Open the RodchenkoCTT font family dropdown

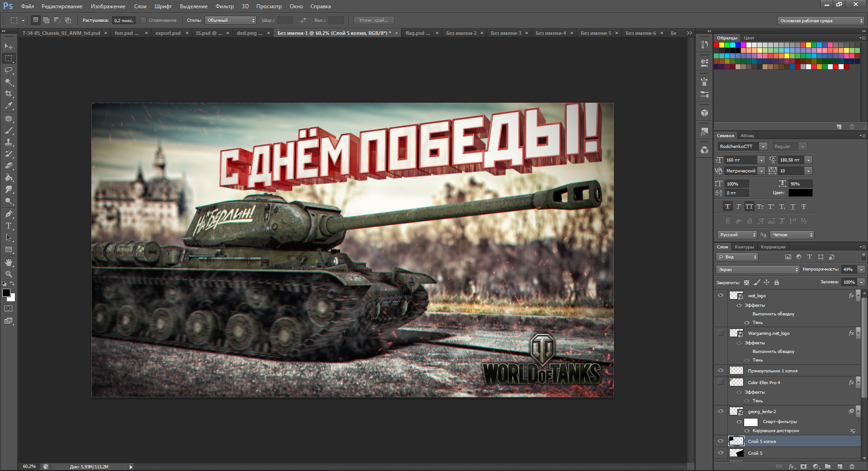763,147
